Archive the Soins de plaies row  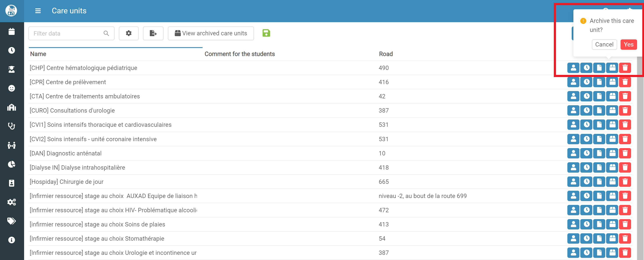click(612, 224)
